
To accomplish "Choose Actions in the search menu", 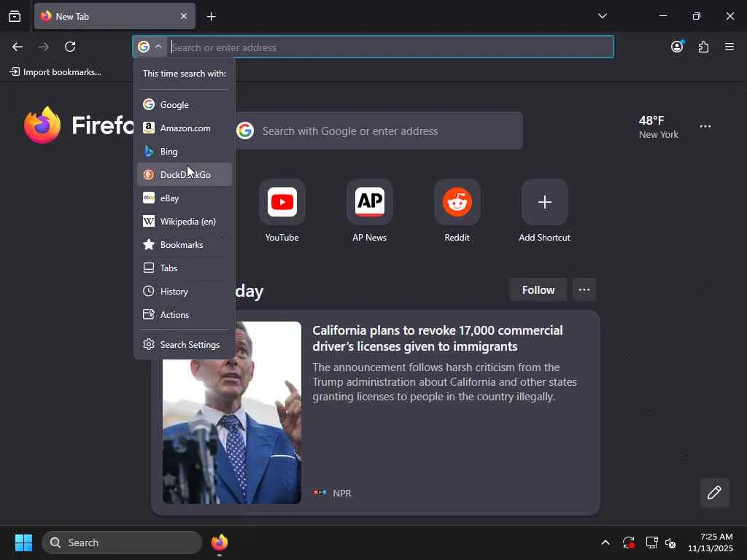I will click(x=185, y=314).
